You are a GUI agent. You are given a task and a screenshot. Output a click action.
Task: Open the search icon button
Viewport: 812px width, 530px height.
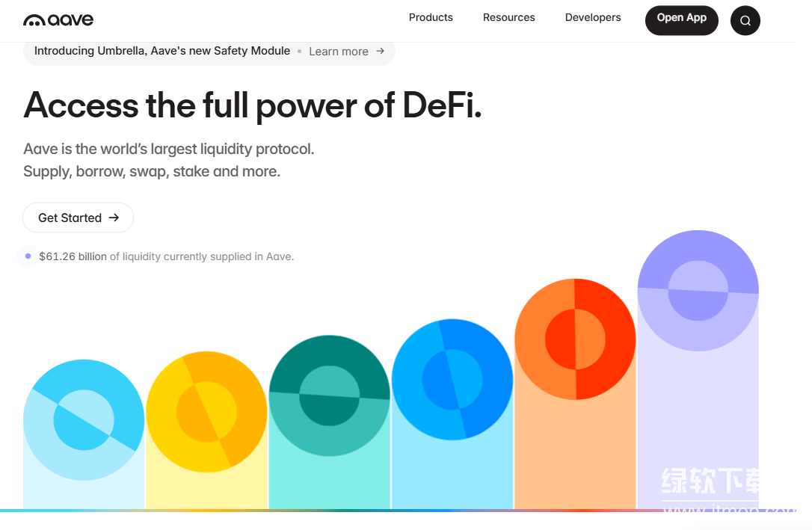tap(745, 21)
